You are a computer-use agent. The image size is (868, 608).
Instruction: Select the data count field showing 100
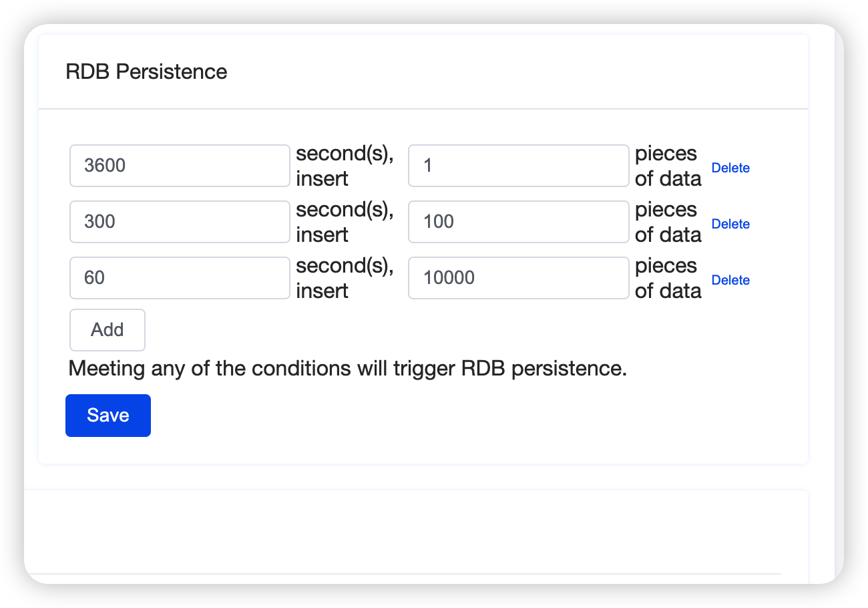pyautogui.click(x=518, y=222)
